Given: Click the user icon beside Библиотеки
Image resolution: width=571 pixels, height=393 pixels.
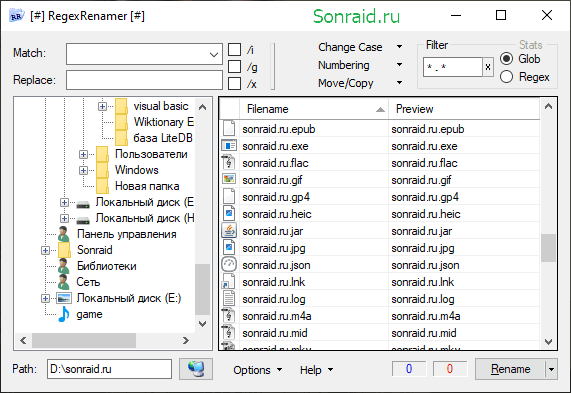Looking at the screenshot, I should [63, 266].
